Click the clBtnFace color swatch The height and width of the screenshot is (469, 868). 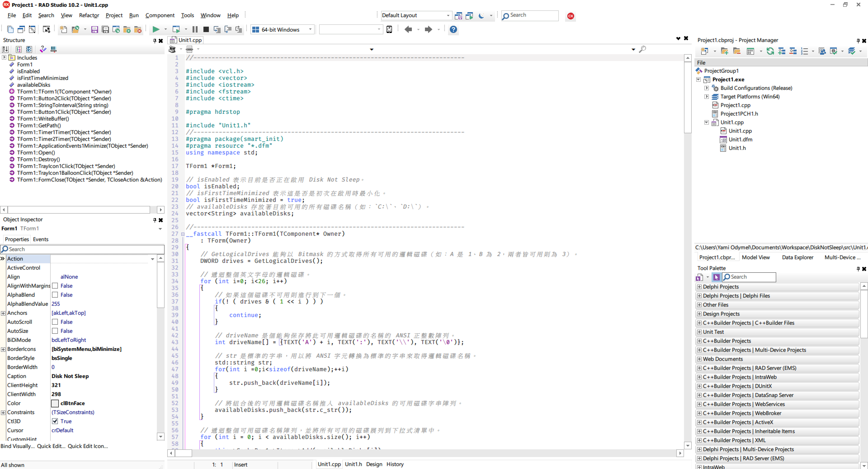point(55,403)
